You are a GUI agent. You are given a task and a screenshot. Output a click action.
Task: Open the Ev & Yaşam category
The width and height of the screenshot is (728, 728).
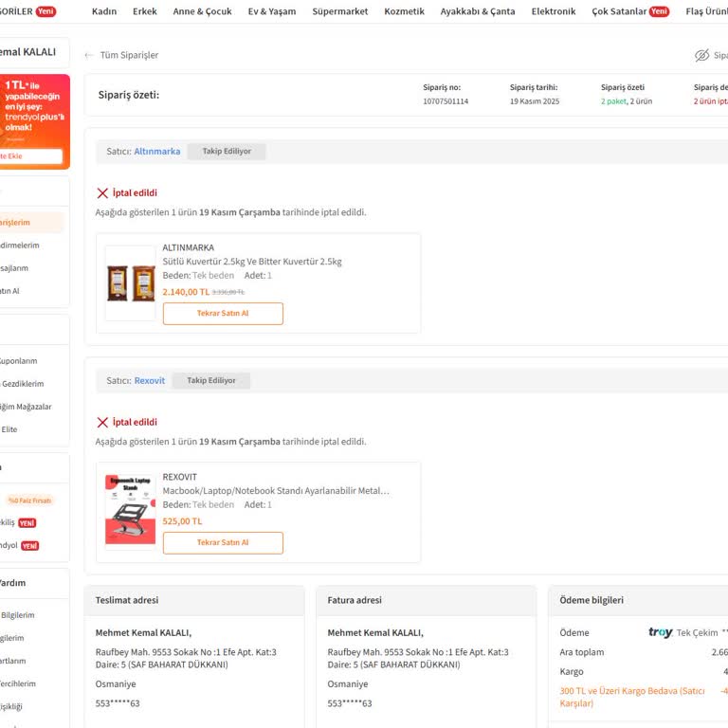tap(271, 11)
